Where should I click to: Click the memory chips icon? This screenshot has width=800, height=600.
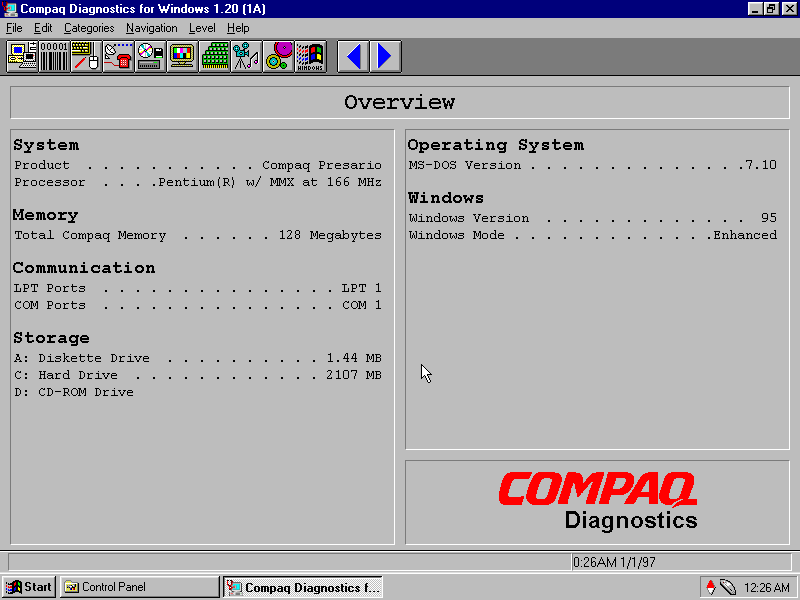[214, 56]
